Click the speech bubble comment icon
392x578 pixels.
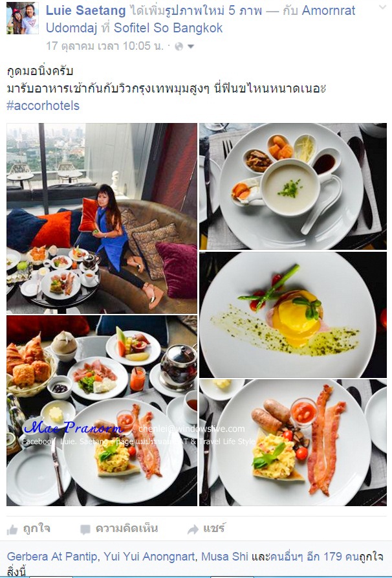(85, 529)
